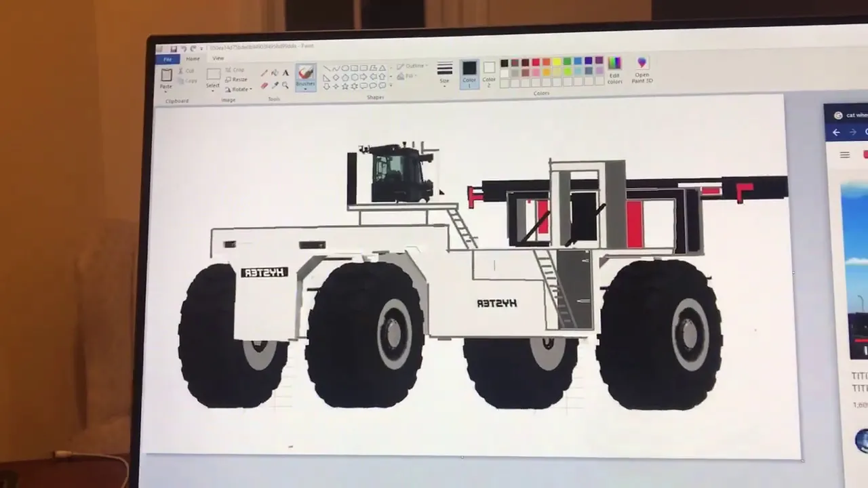
Task: Choose the Pentagon shape
Action: pos(345,77)
